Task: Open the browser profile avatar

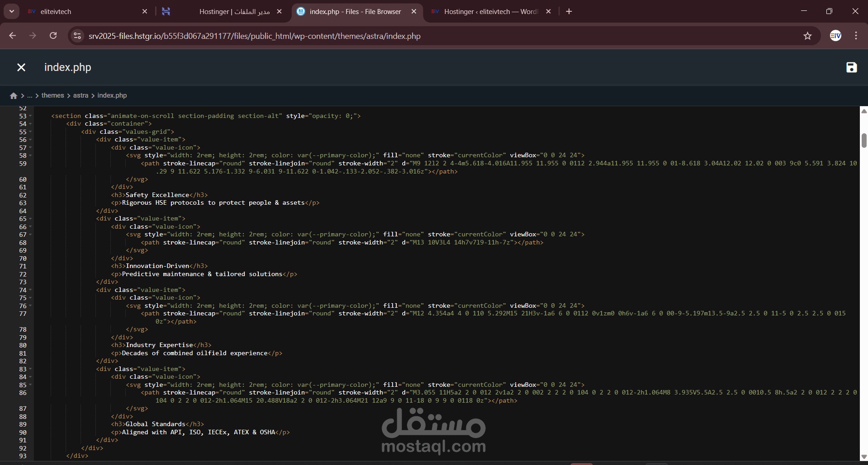Action: 835,36
